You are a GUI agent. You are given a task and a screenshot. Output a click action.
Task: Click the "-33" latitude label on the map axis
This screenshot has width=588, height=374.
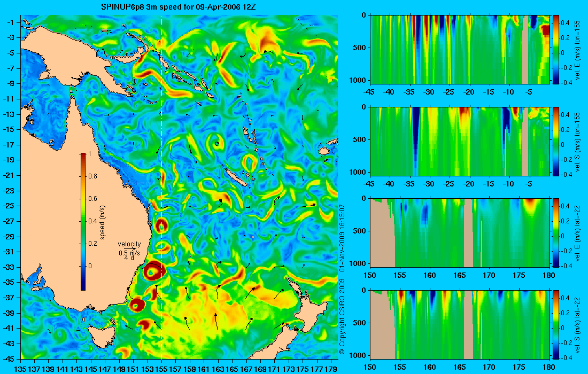click(8, 267)
